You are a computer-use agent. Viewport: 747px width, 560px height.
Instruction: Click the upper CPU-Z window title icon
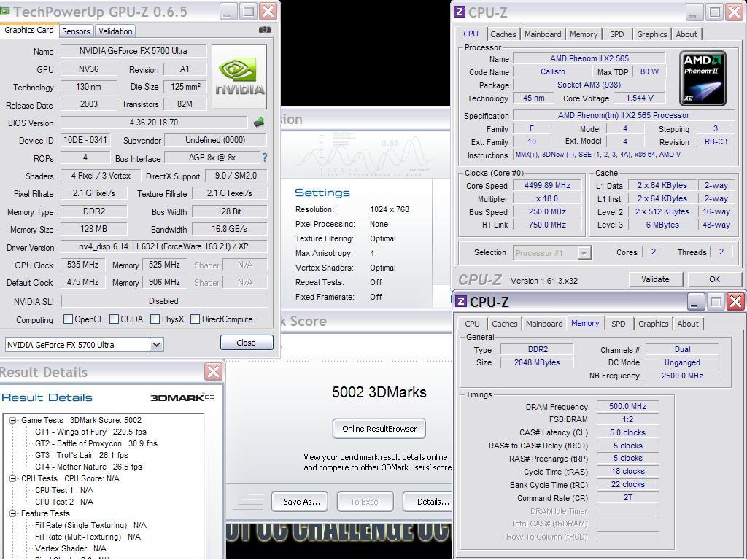pyautogui.click(x=460, y=12)
